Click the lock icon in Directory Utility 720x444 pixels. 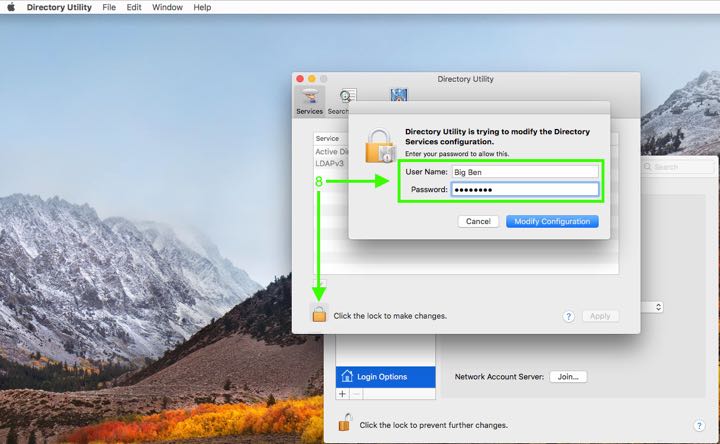(x=319, y=314)
